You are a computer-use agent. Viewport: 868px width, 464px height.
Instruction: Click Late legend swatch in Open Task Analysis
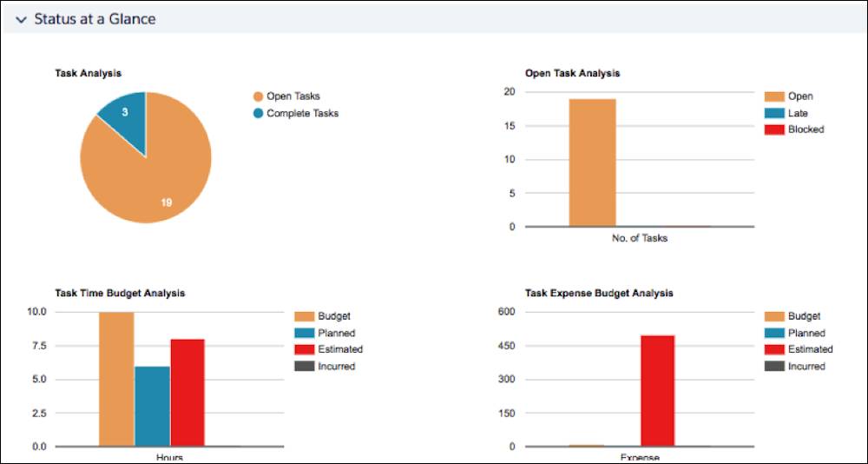(774, 113)
